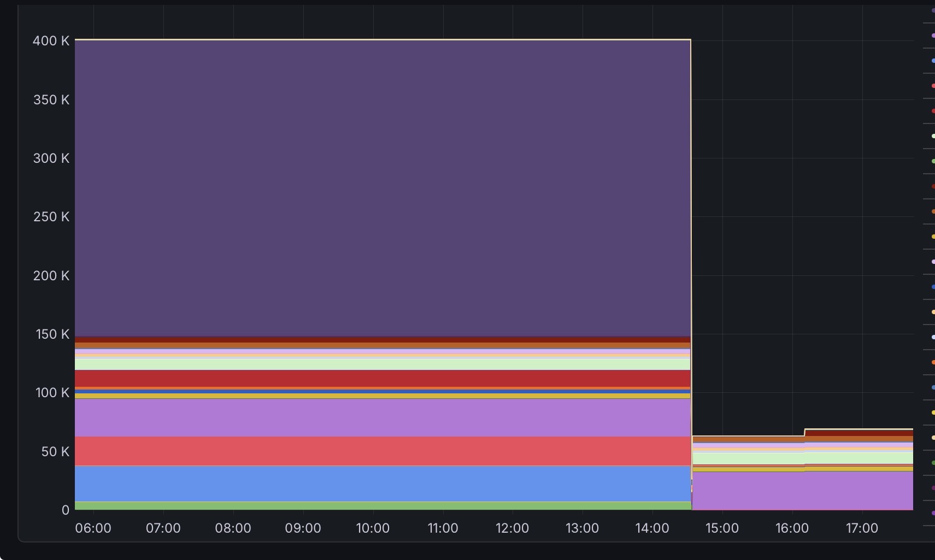
Task: Click the 400 K y-axis label
Action: pos(51,41)
